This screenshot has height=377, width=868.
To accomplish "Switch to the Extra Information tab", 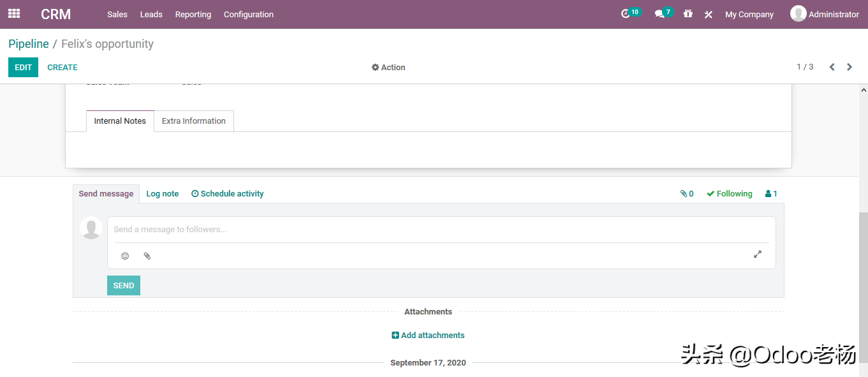I will [x=193, y=121].
